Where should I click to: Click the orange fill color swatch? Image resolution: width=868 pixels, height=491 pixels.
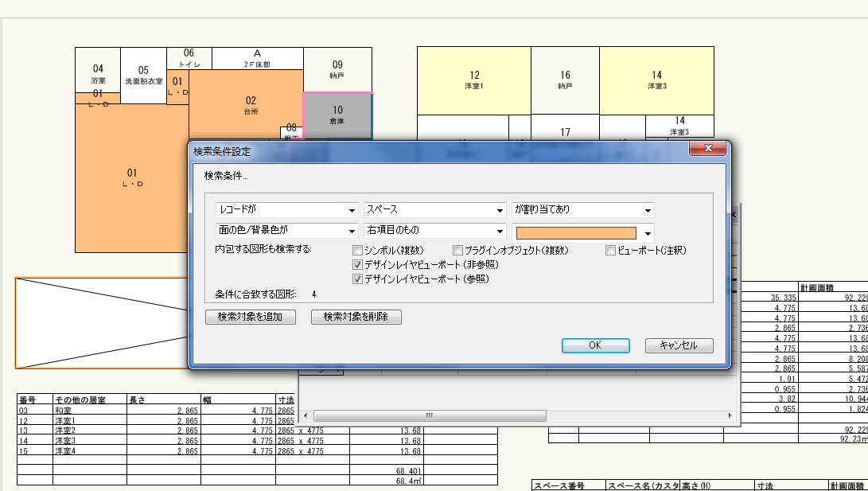(577, 232)
